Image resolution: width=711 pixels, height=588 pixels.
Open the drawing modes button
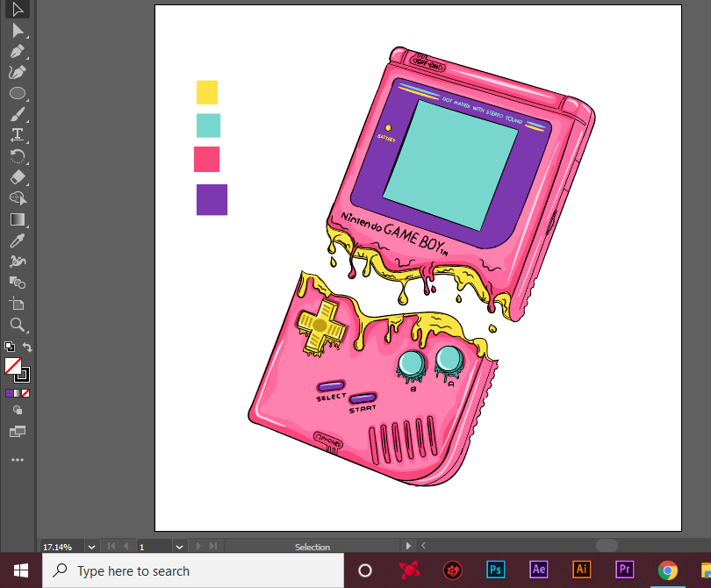18,411
